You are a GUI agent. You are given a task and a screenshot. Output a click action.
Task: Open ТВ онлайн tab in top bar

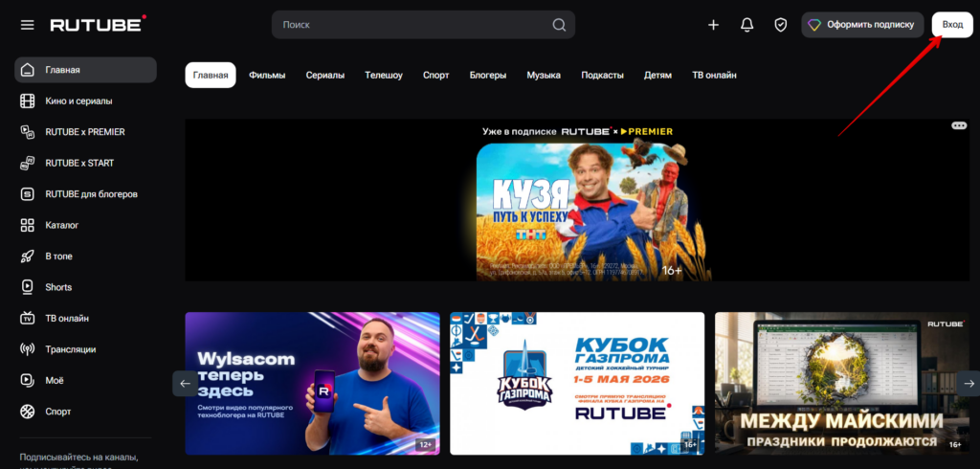pos(714,75)
